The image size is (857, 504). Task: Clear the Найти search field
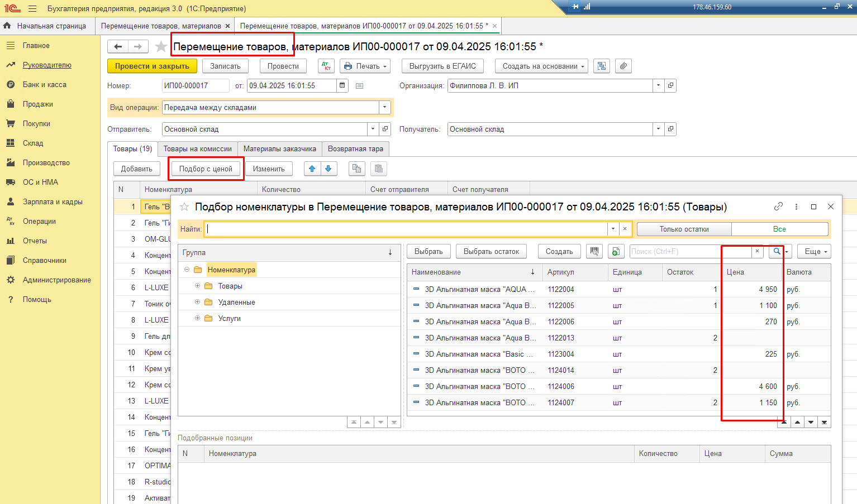[x=625, y=229]
